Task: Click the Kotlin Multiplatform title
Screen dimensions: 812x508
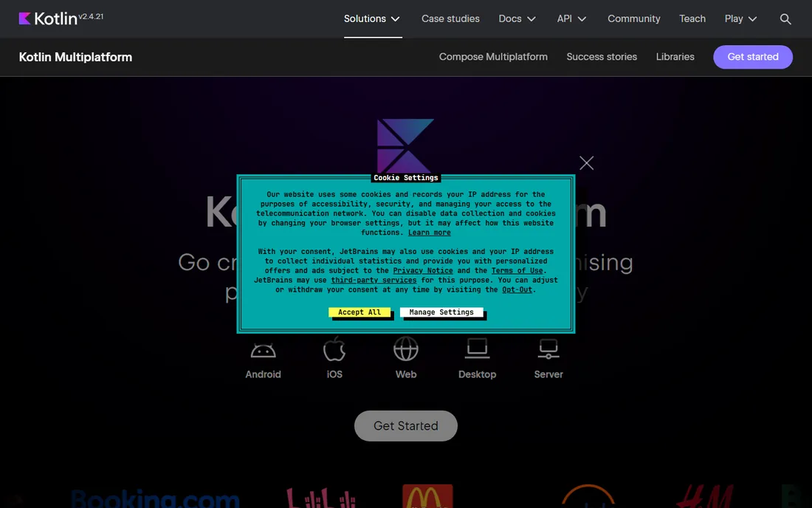Action: click(x=75, y=57)
